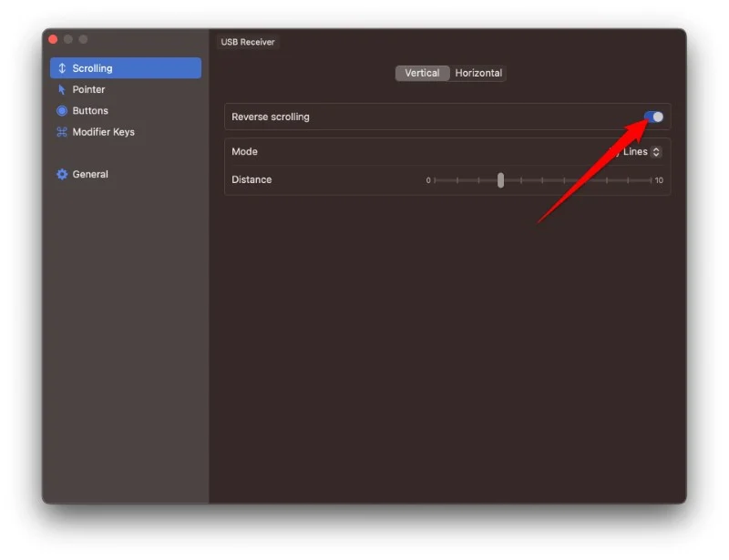Viewport: 729px width, 560px height.
Task: Open the Pointer settings section
Action: pyautogui.click(x=126, y=89)
